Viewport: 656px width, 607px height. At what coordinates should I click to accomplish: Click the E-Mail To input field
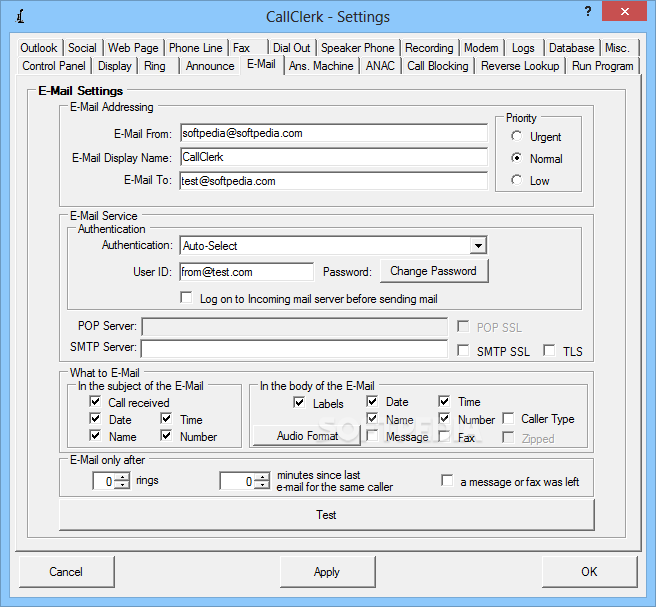(334, 181)
